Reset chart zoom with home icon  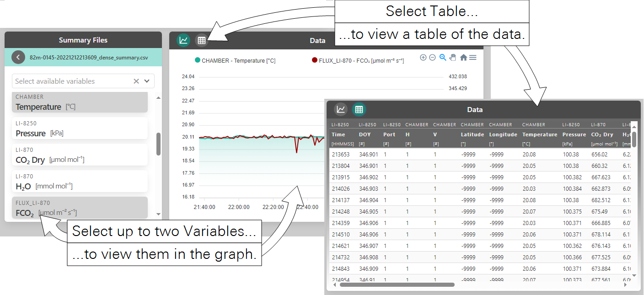coord(463,58)
